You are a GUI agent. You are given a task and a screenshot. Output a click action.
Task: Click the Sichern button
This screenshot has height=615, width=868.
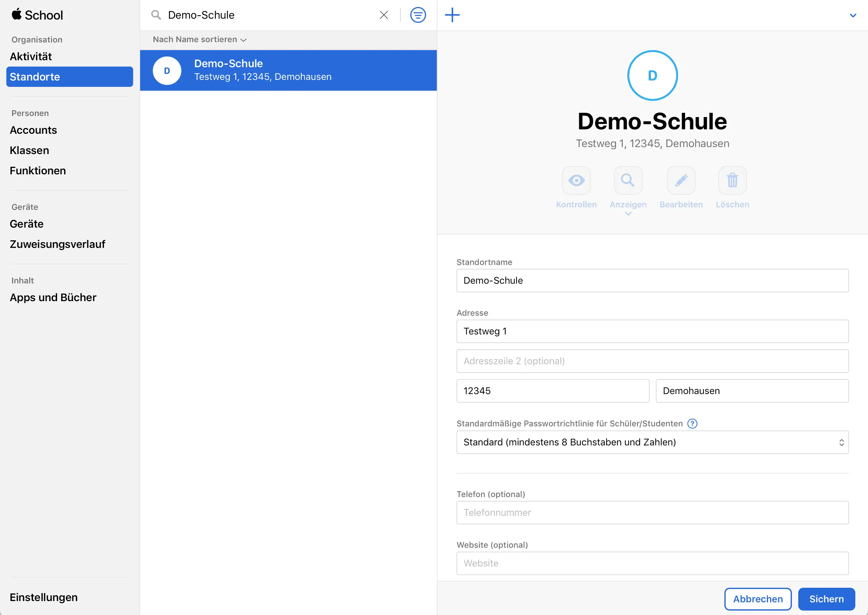(826, 599)
